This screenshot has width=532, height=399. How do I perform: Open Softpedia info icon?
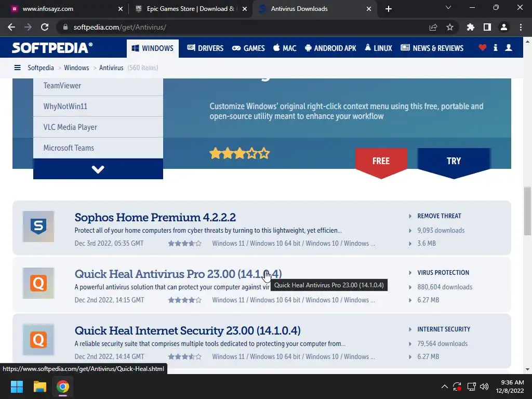point(495,47)
